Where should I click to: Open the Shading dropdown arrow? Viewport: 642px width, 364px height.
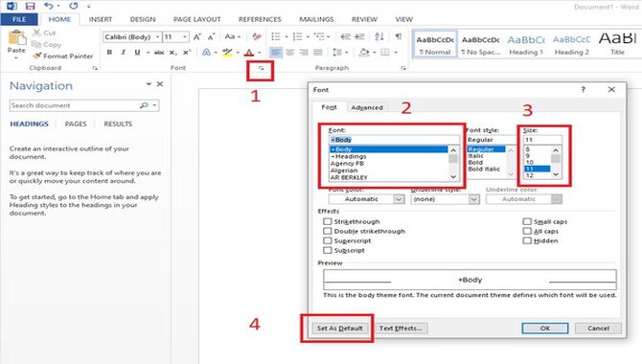[374, 53]
